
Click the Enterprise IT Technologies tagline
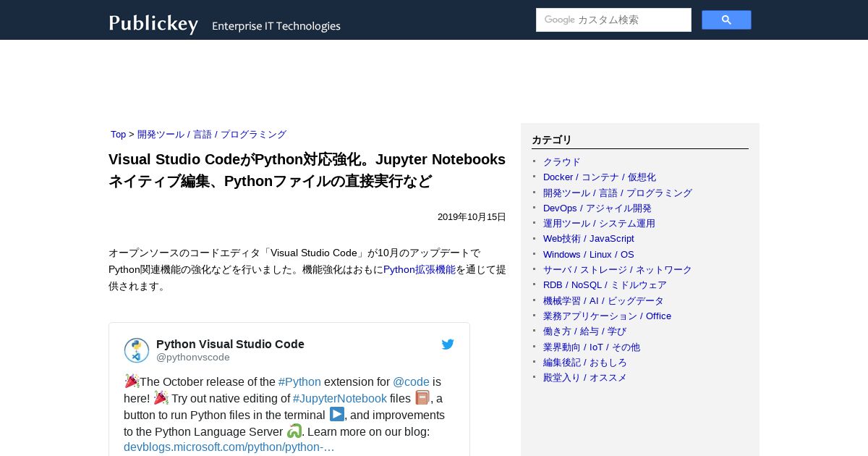click(x=276, y=26)
